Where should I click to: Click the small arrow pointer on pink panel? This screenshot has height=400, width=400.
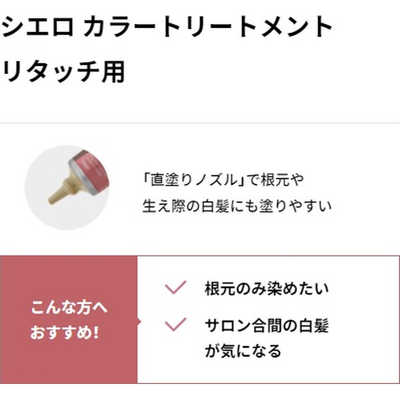[139, 322]
